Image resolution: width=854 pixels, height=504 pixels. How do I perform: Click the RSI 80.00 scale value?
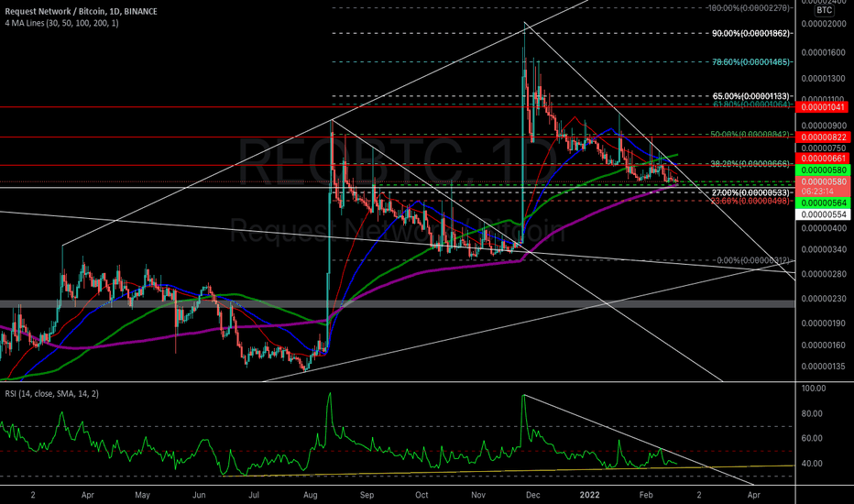coord(812,413)
